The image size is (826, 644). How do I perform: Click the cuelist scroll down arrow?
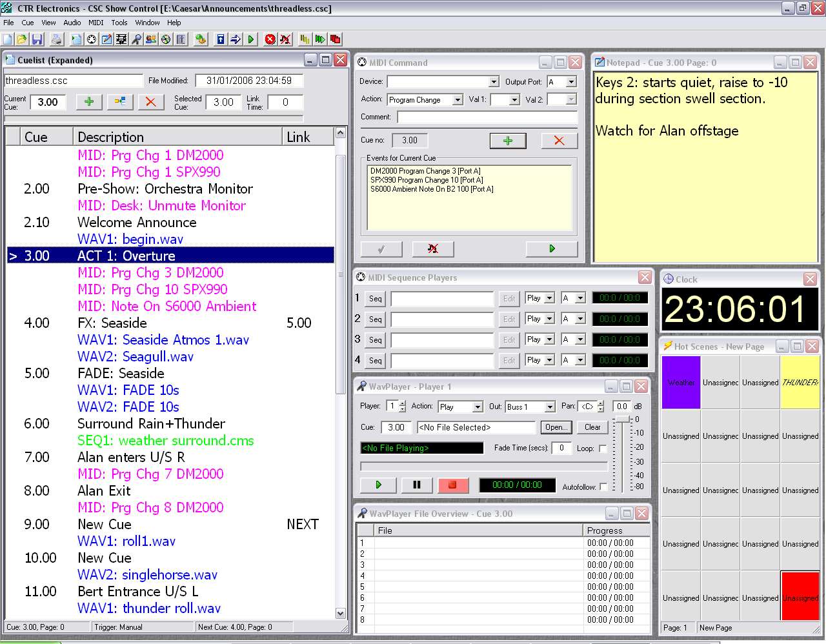click(341, 613)
